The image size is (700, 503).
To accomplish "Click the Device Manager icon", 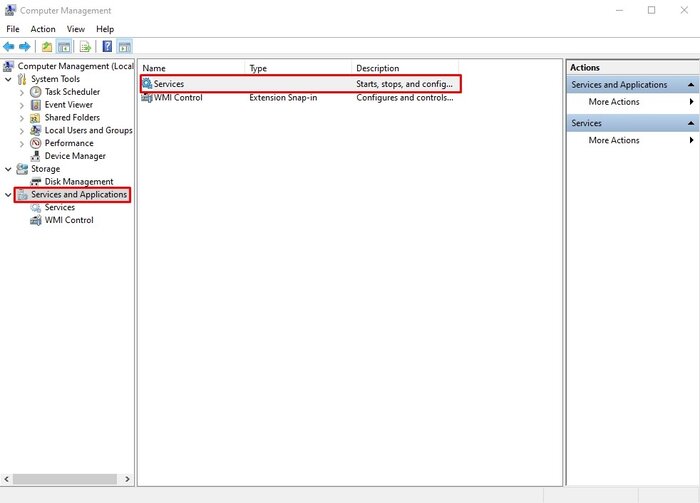I will pyautogui.click(x=35, y=156).
